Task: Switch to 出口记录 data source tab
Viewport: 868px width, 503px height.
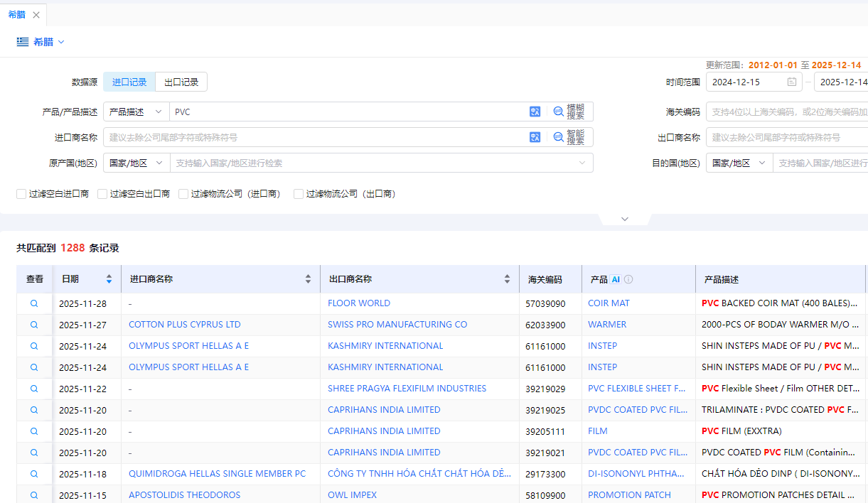Action: (181, 82)
